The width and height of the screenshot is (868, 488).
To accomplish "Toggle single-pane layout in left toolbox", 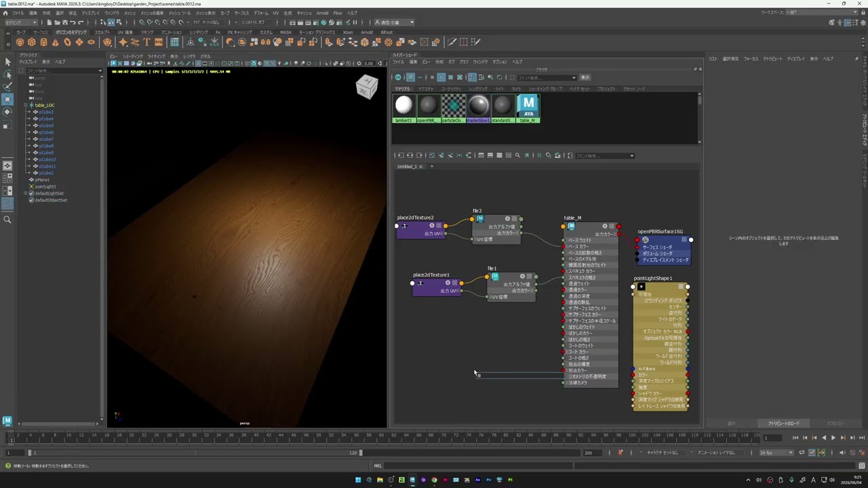I will click(7, 165).
